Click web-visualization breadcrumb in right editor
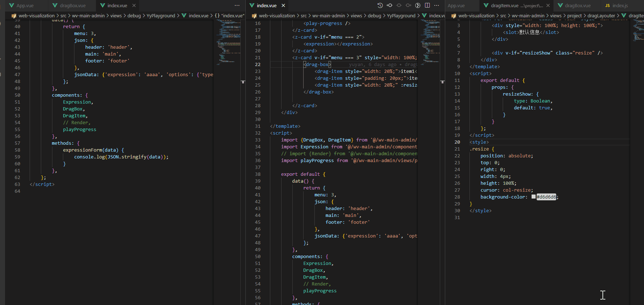Image resolution: width=644 pixels, height=305 pixels. click(x=476, y=16)
